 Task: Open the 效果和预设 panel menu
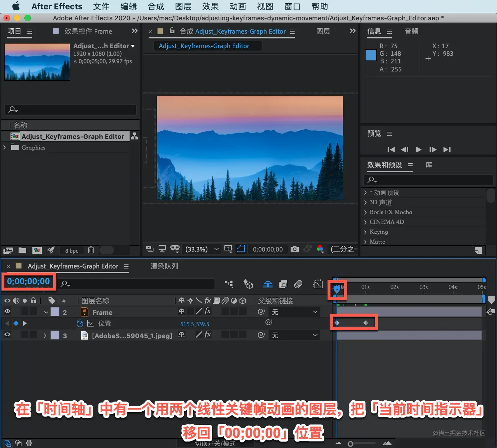pyautogui.click(x=410, y=165)
